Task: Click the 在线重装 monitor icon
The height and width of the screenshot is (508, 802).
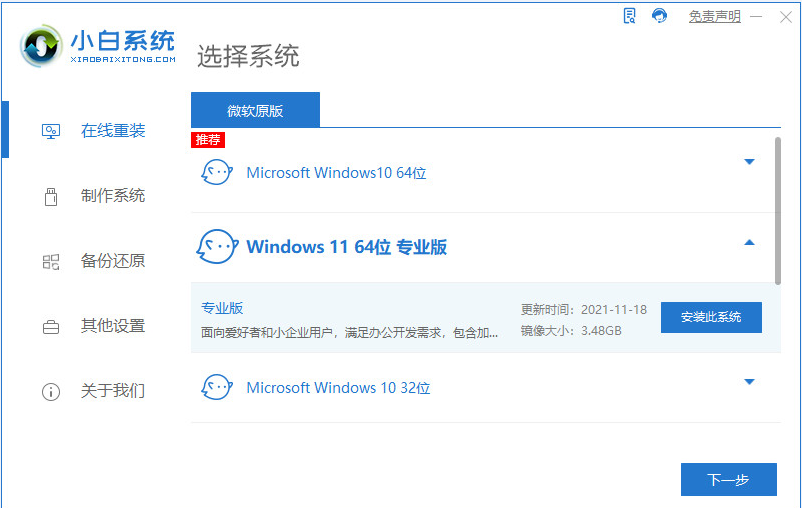Action: (51, 131)
